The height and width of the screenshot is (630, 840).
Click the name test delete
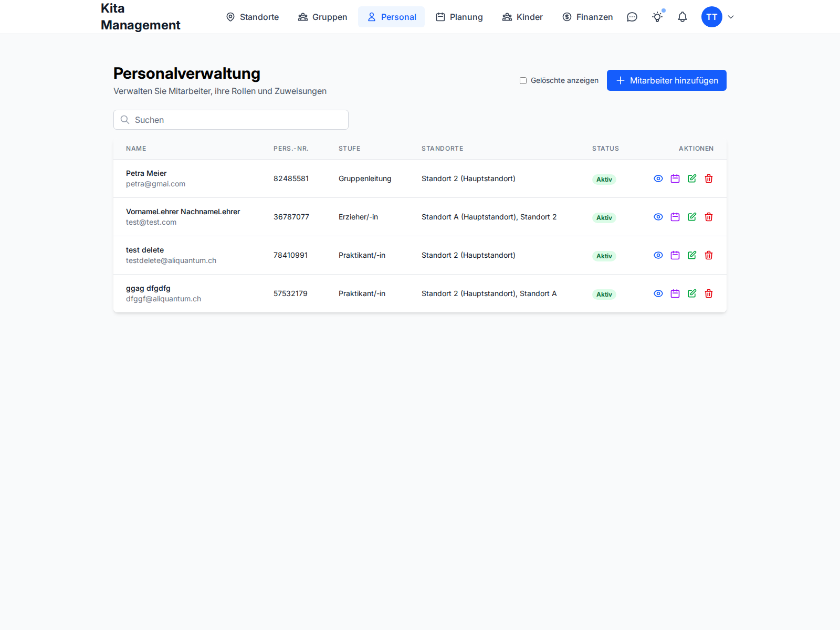(145, 250)
